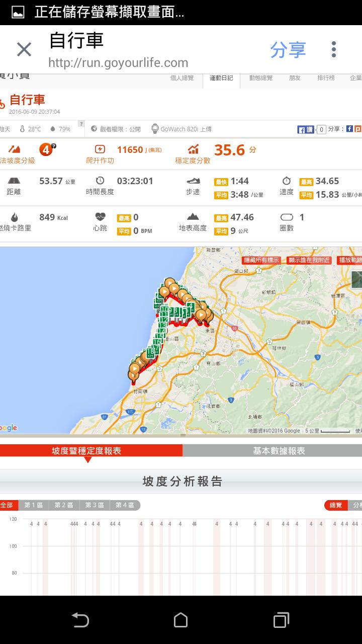Image resolution: width=362 pixels, height=644 pixels.
Task: Click the GoWatch 820i watch icon
Action: (155, 129)
